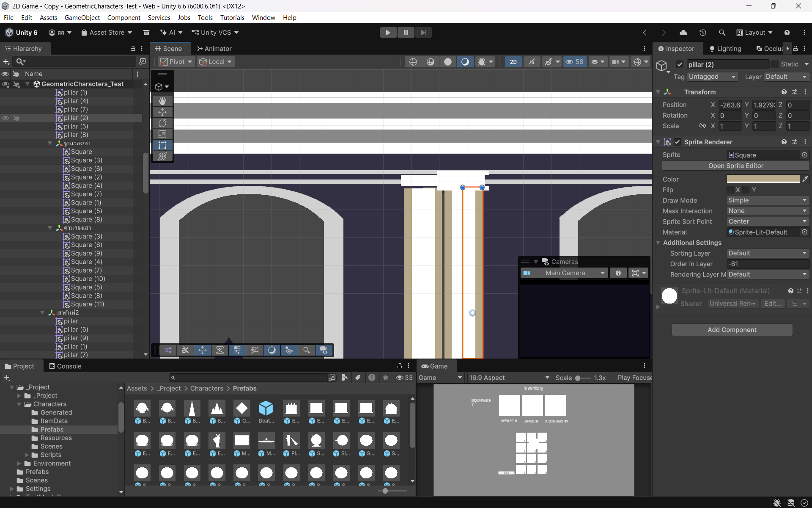
Task: Open the Asset Store button
Action: [x=107, y=33]
